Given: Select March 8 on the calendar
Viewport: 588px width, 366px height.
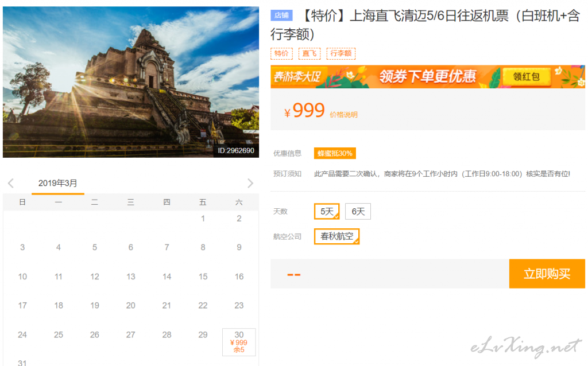Looking at the screenshot, I should tap(203, 248).
